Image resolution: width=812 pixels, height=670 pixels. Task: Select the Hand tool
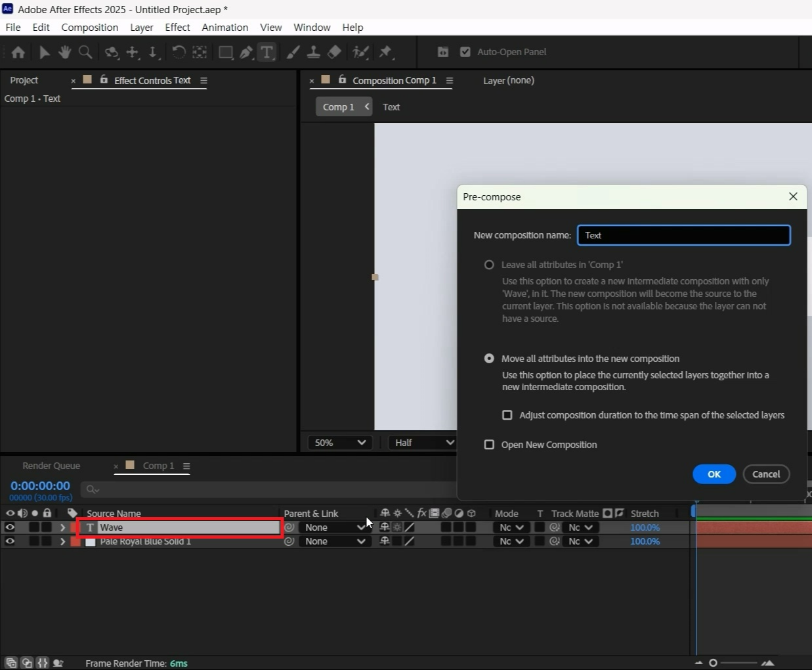[x=64, y=52]
